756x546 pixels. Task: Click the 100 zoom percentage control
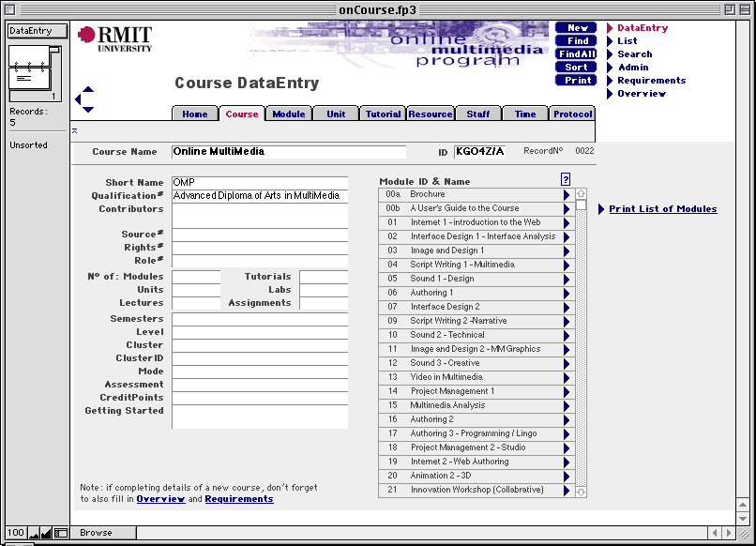coord(14,532)
